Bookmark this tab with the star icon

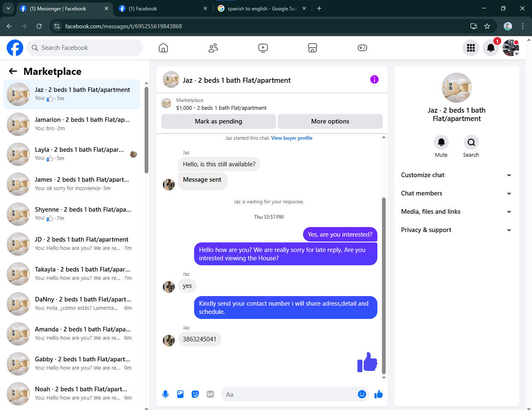(x=487, y=26)
